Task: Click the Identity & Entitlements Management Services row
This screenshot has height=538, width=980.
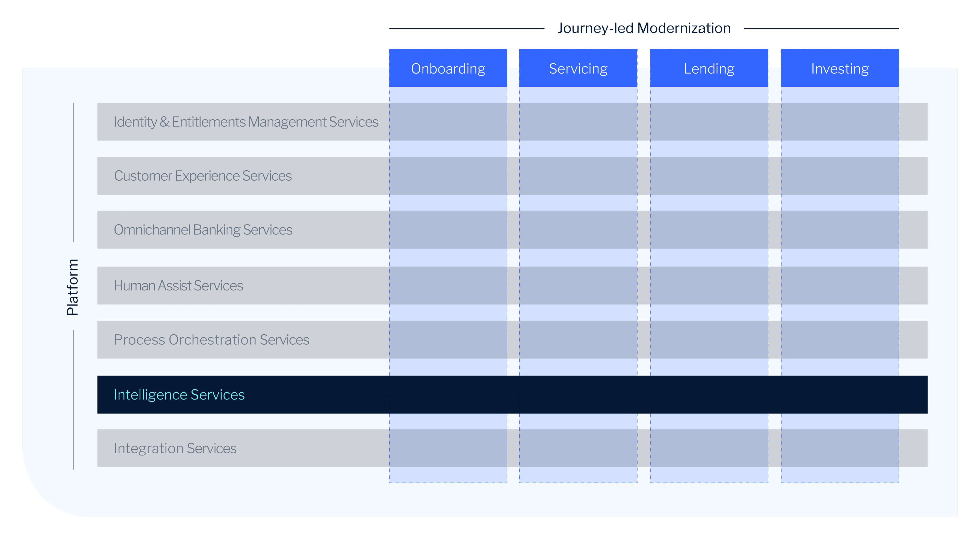Action: [x=246, y=121]
